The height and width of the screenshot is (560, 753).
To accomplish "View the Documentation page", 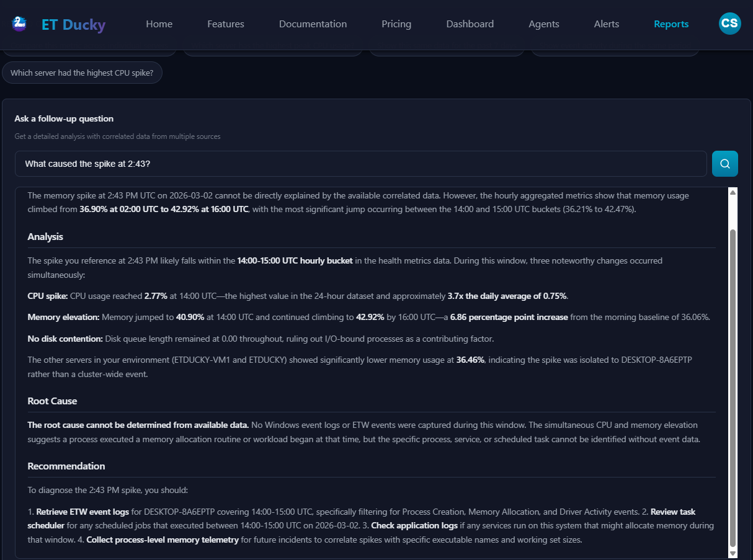I will click(x=313, y=24).
